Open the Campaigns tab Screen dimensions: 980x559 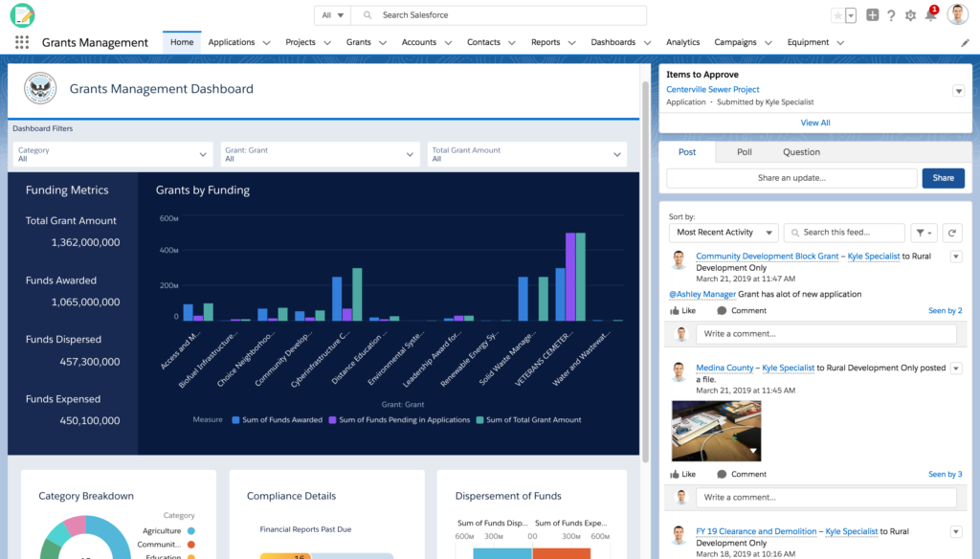(735, 42)
